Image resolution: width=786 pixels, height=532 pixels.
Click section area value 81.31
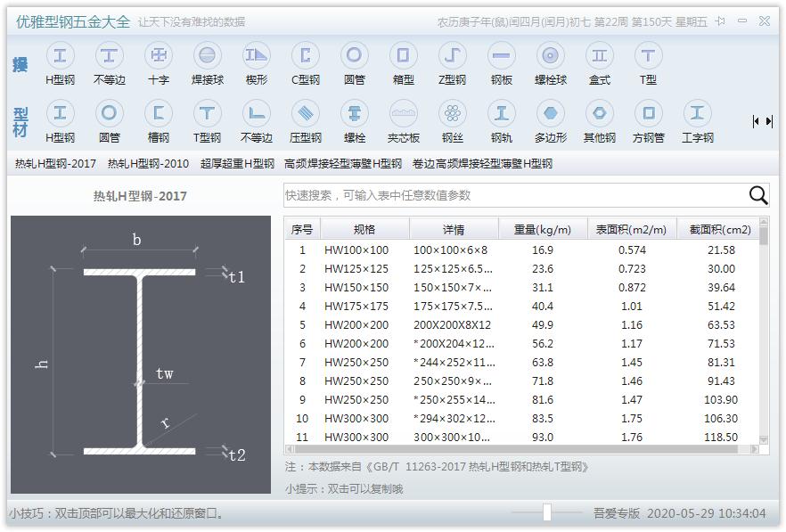[721, 362]
